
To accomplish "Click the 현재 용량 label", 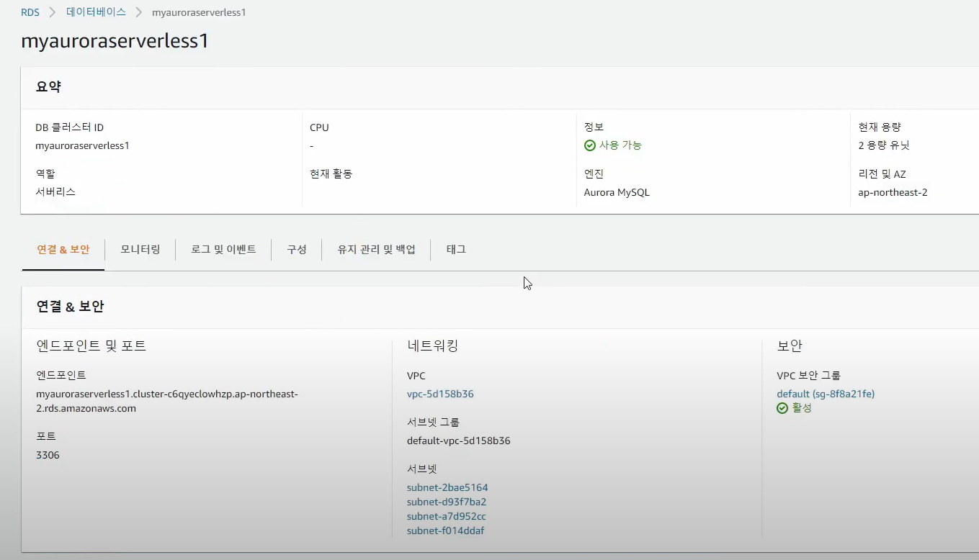I will (x=879, y=127).
